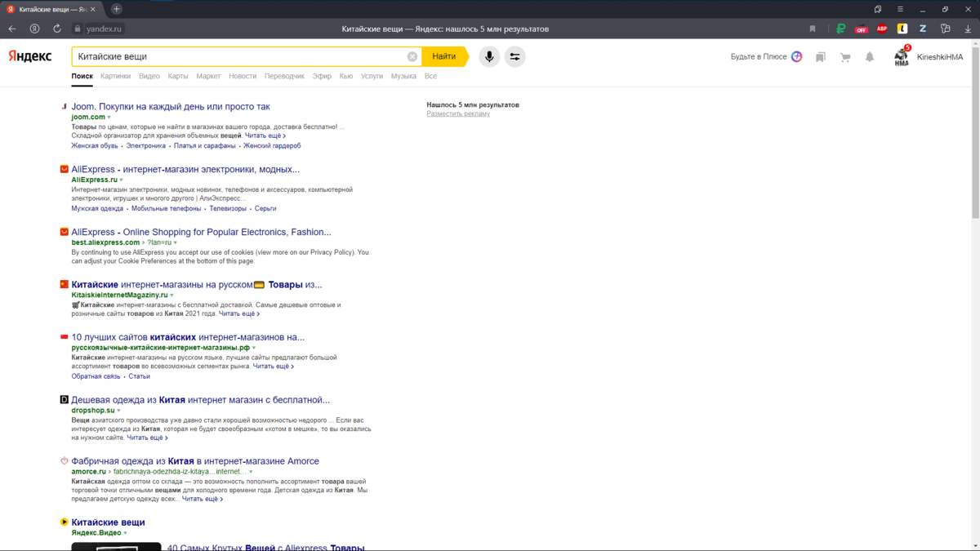Open the 10 лучших сайтов китайских result

point(188,337)
